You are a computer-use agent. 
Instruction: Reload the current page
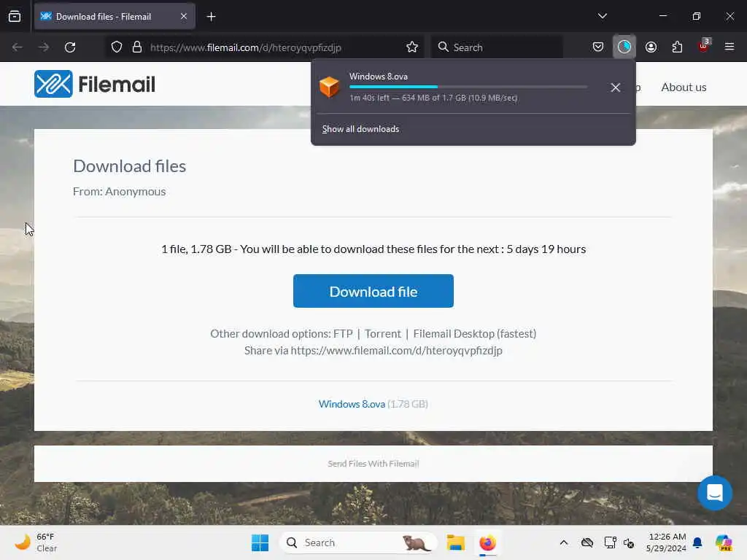(x=70, y=47)
